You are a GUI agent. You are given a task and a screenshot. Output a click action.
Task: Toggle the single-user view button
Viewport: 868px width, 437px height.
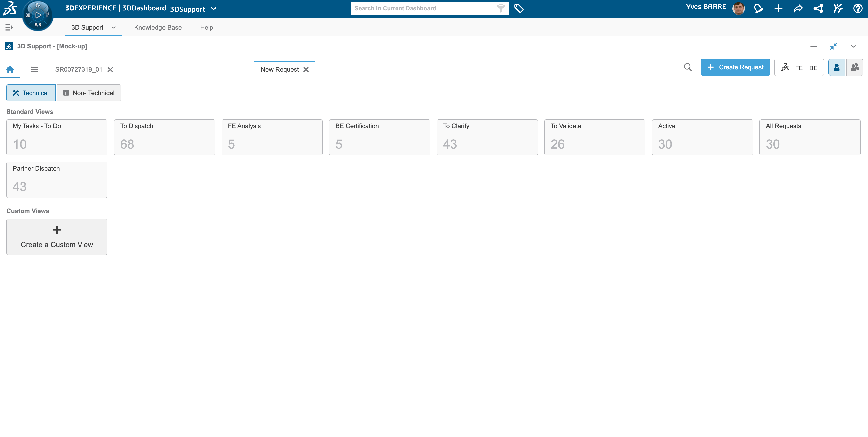point(836,67)
